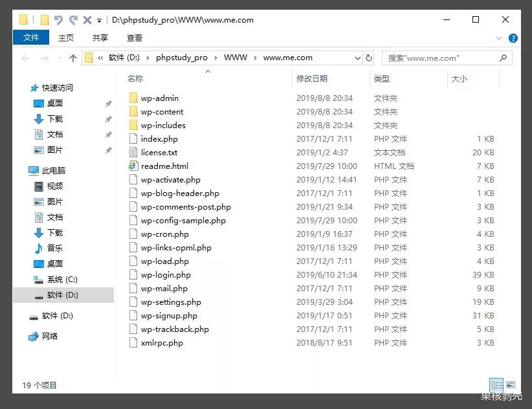Switch to the 共享 ribbon tab
The image size is (532, 409).
(100, 38)
